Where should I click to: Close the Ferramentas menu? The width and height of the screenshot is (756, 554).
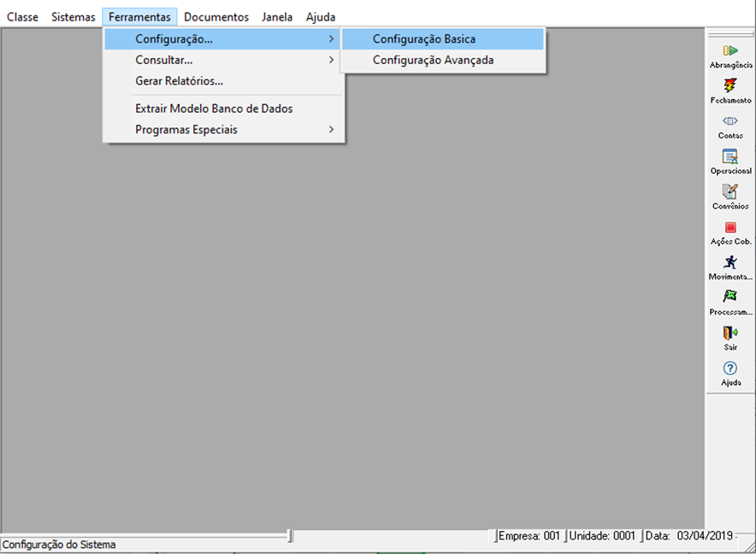click(139, 17)
